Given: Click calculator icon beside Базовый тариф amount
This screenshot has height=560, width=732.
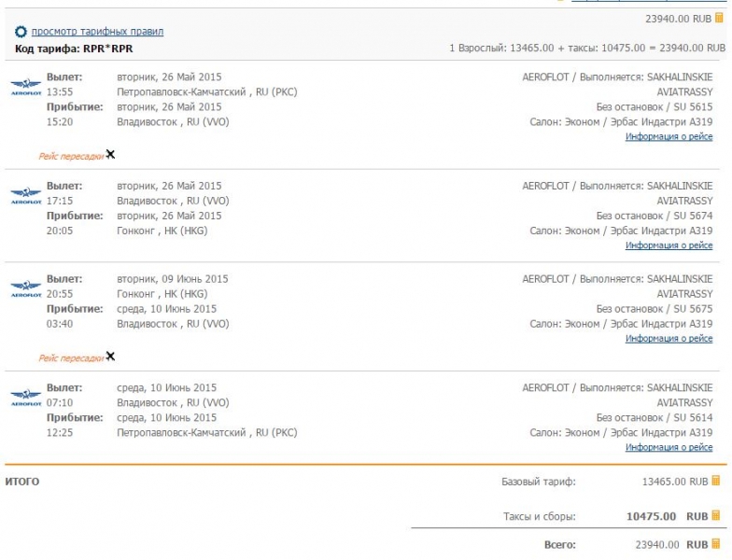Looking at the screenshot, I should coord(716,482).
